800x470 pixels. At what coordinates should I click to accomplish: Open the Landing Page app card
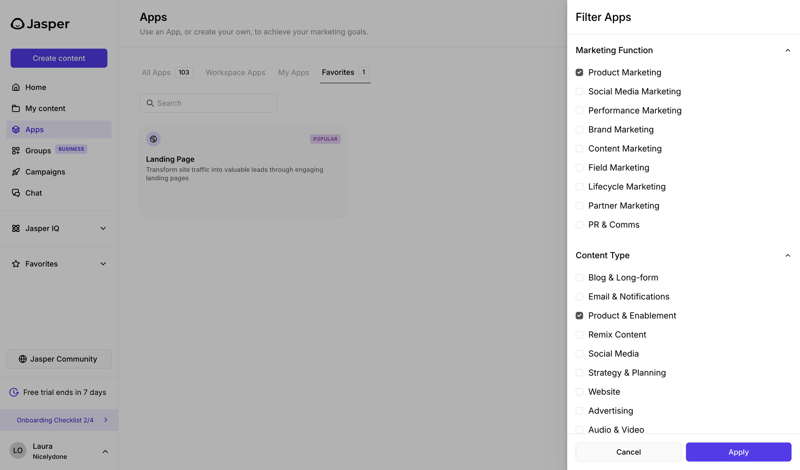coord(243,172)
